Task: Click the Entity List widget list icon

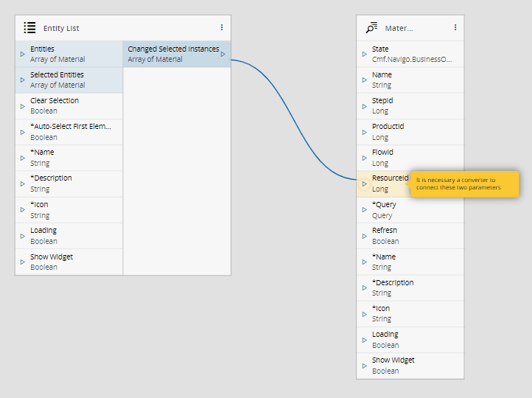Action: point(29,28)
